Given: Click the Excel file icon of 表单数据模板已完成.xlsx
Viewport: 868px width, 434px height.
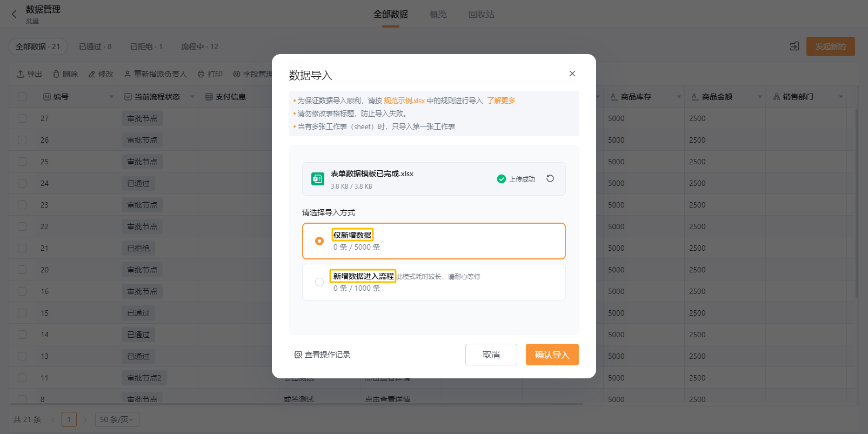Looking at the screenshot, I should (318, 179).
